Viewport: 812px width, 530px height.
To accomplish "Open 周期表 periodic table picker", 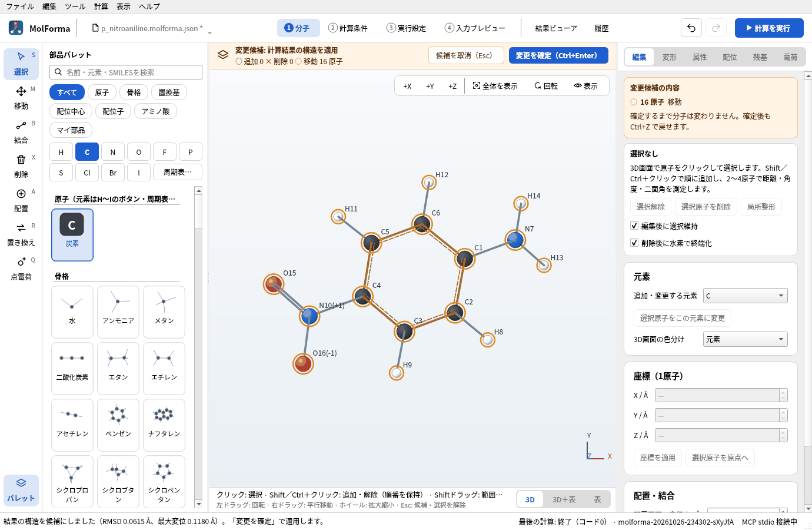I will coord(178,173).
